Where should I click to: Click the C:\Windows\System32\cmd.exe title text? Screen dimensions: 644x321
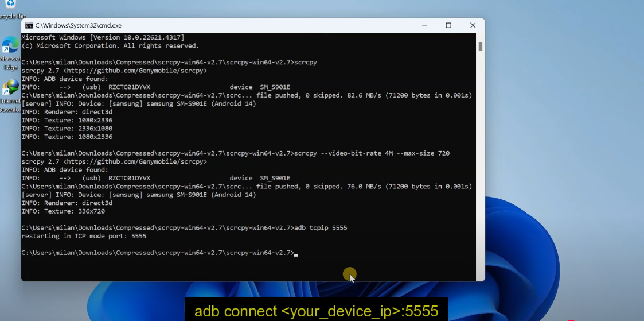click(x=79, y=25)
